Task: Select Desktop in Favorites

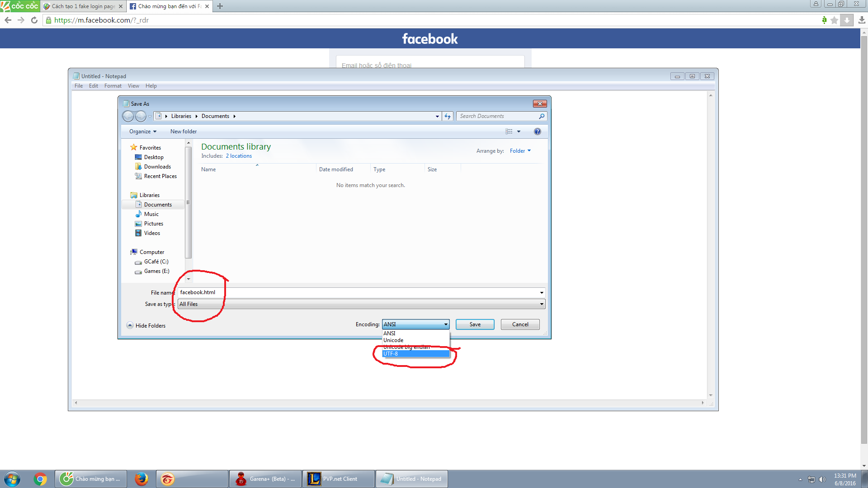Action: click(154, 157)
